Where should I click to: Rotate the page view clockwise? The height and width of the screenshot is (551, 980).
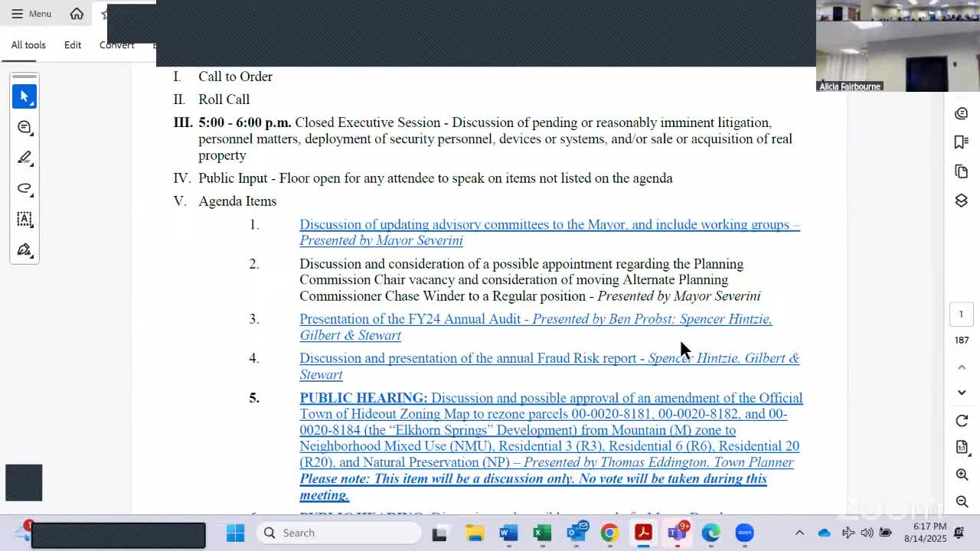pos(962,421)
